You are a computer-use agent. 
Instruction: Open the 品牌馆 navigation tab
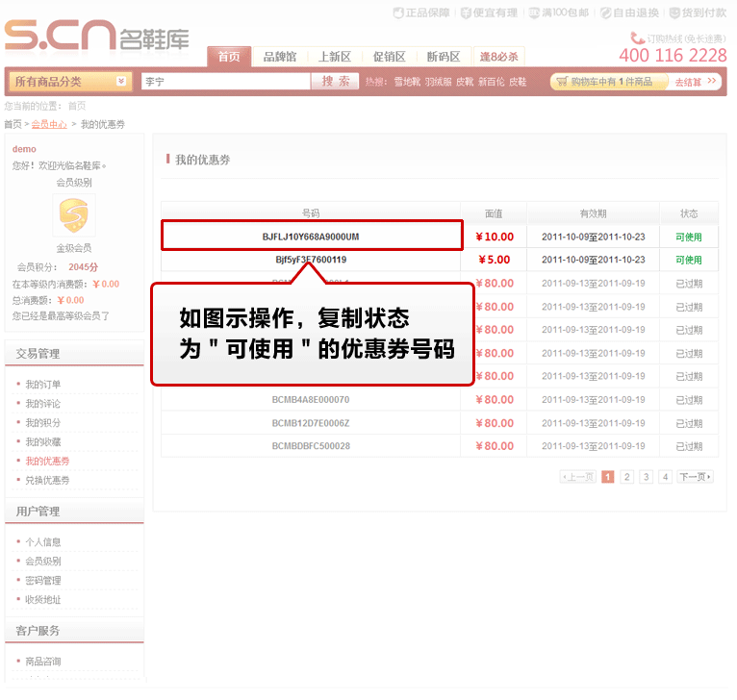click(280, 57)
